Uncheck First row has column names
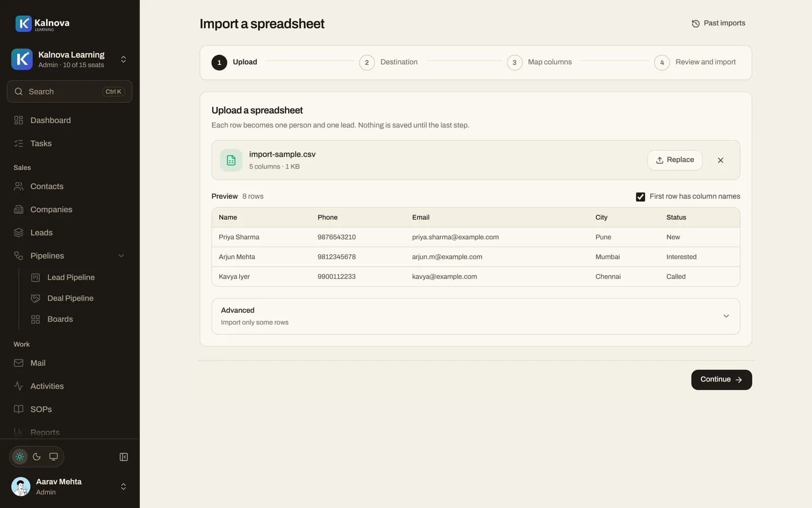The width and height of the screenshot is (812, 508). [x=640, y=197]
